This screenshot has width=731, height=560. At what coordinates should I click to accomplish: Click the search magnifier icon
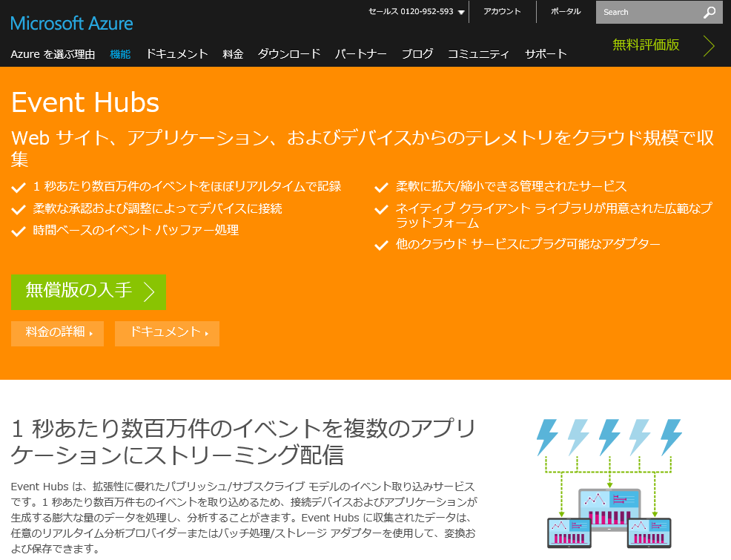(x=709, y=13)
